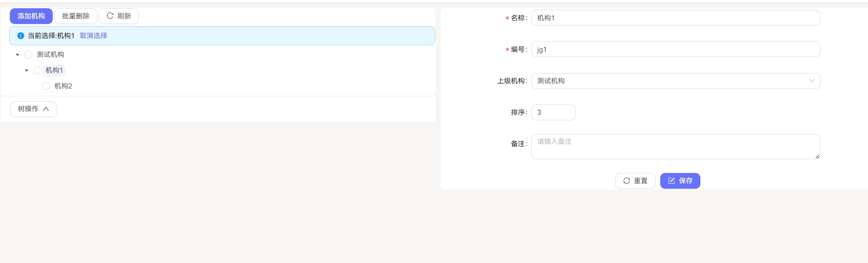This screenshot has width=868, height=263.
Task: Open the 上级机构 combo box
Action: [675, 81]
